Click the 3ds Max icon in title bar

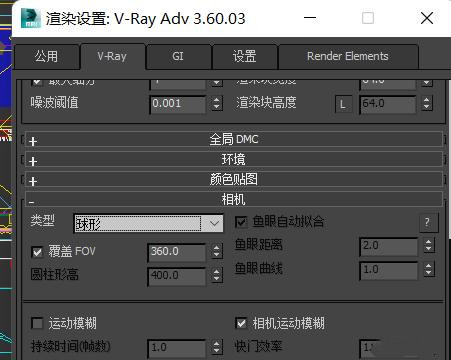(31, 18)
